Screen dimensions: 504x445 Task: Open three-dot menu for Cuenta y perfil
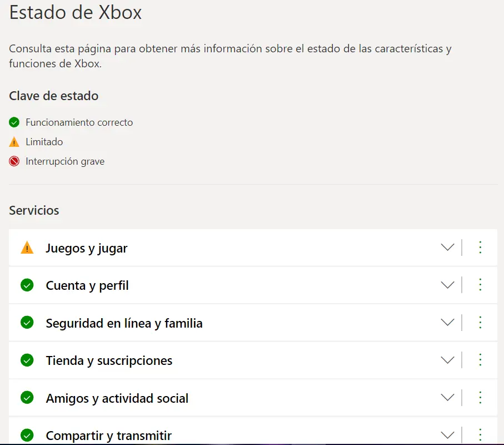[480, 285]
